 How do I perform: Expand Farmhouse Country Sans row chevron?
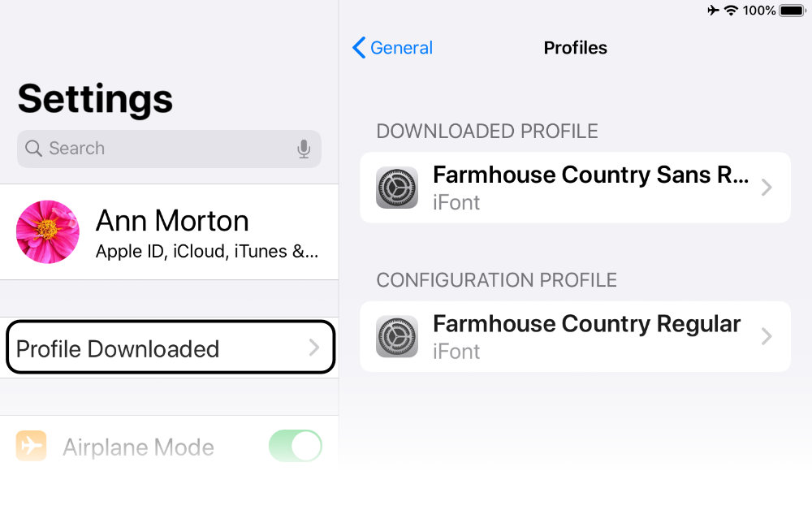click(x=767, y=188)
